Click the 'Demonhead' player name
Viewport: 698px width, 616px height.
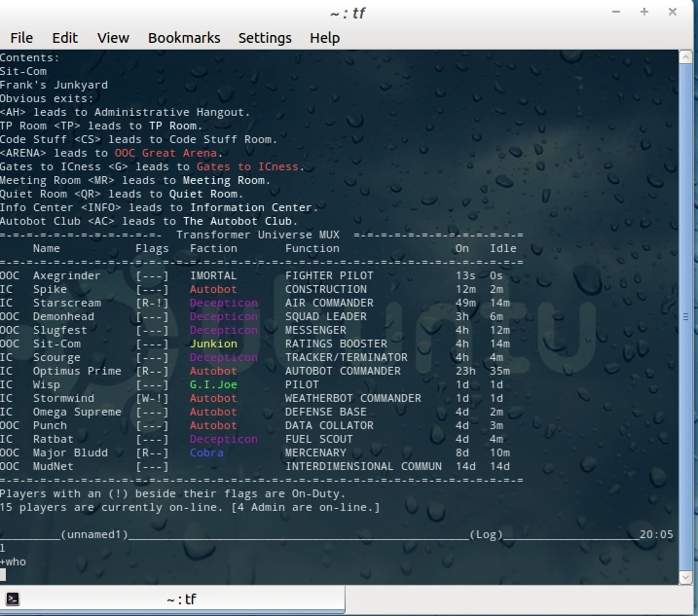click(63, 316)
